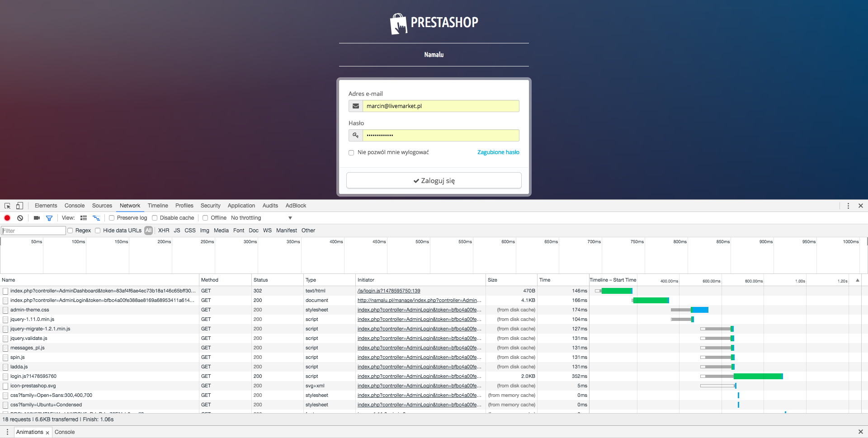Filter requests by XHR
The height and width of the screenshot is (438, 868).
[164, 231]
